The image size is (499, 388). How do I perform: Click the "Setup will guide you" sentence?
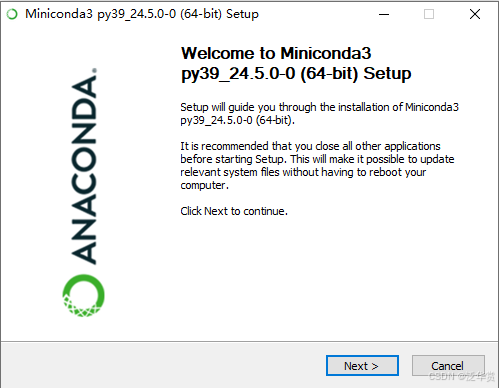(319, 113)
